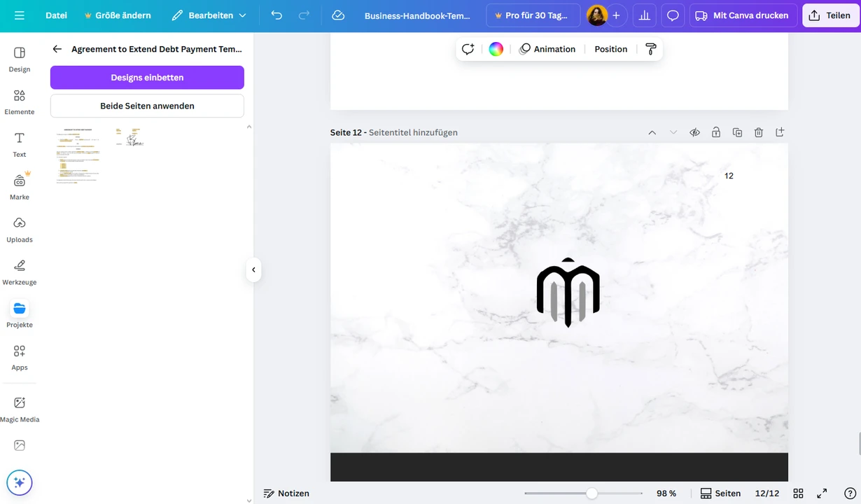Open the rainbow color picker

point(496,49)
